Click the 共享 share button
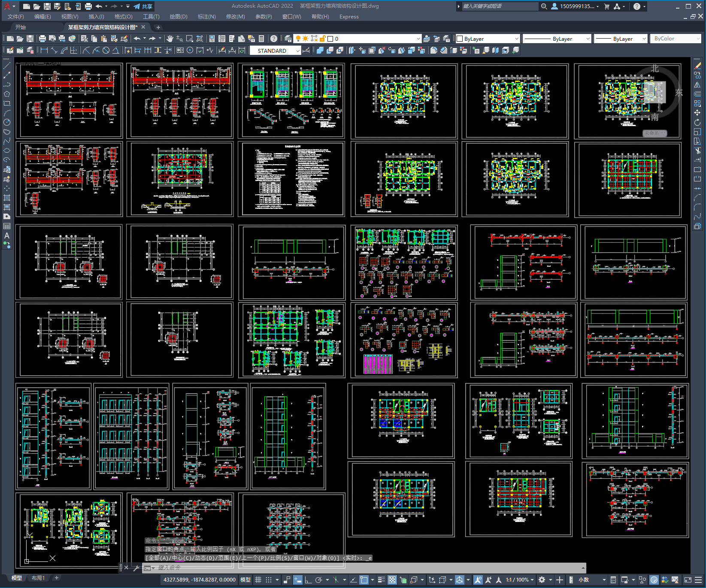This screenshot has height=588, width=706. point(143,6)
